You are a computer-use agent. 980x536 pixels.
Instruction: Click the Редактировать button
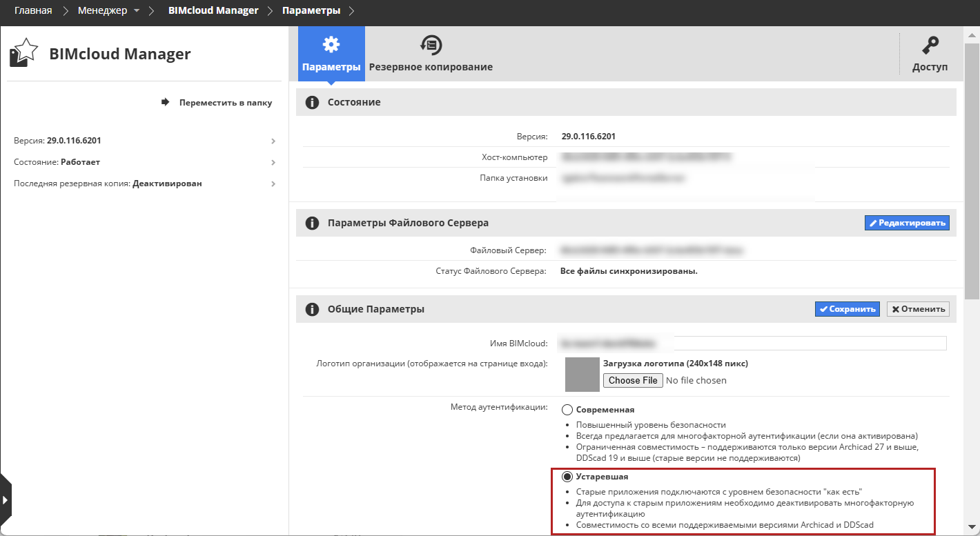907,223
